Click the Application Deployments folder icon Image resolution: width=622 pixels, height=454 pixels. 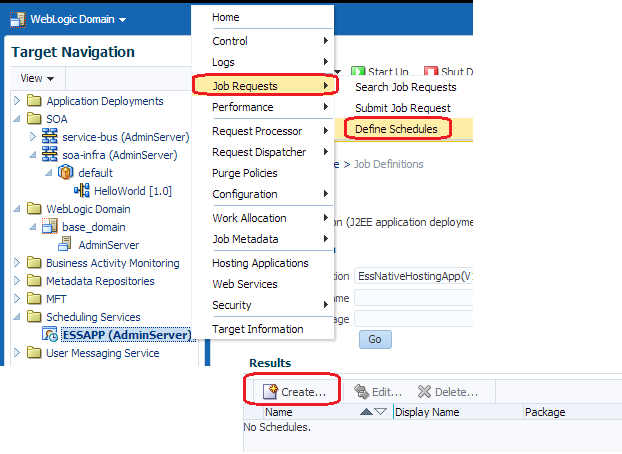click(35, 101)
